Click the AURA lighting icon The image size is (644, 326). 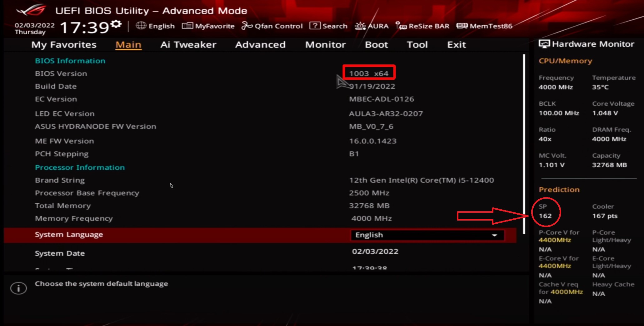[x=360, y=26]
